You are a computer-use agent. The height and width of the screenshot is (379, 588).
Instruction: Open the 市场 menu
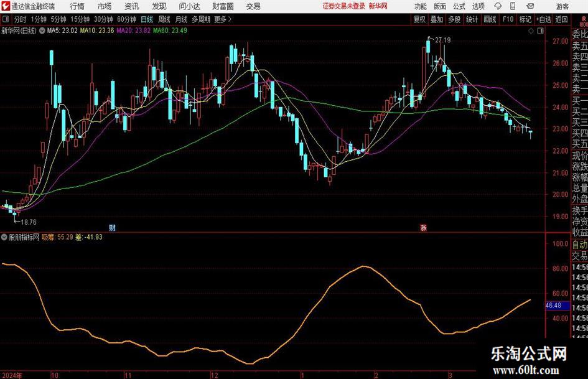[x=105, y=6]
